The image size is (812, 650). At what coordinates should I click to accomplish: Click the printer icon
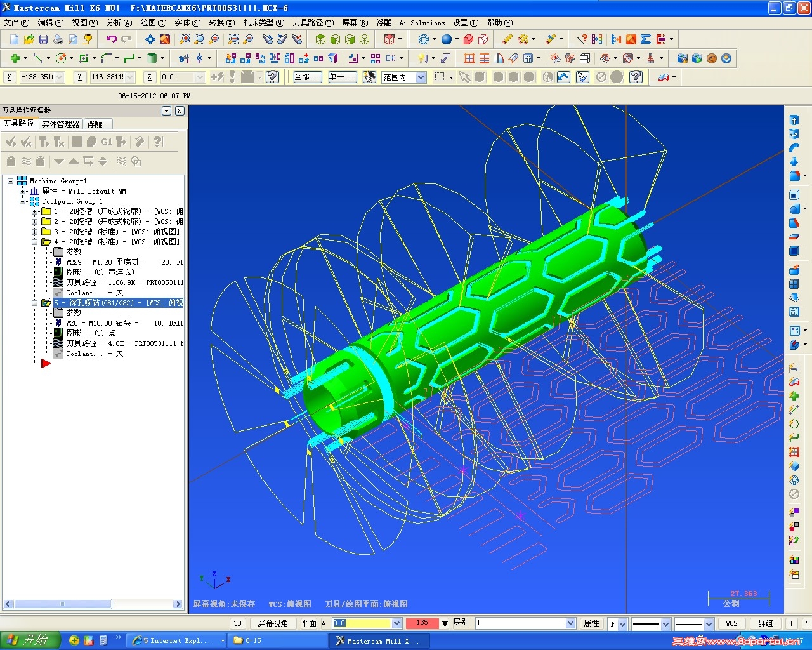click(58, 39)
